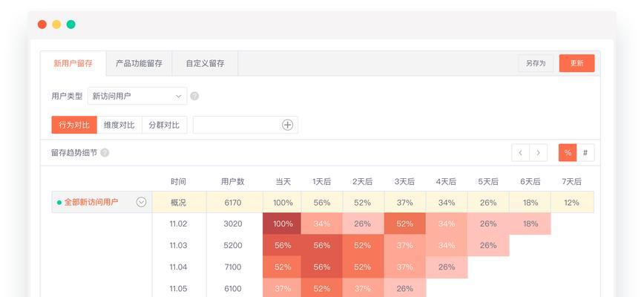Click the 11.02 date cell
Screen dimensions: 644x297
pos(178,224)
